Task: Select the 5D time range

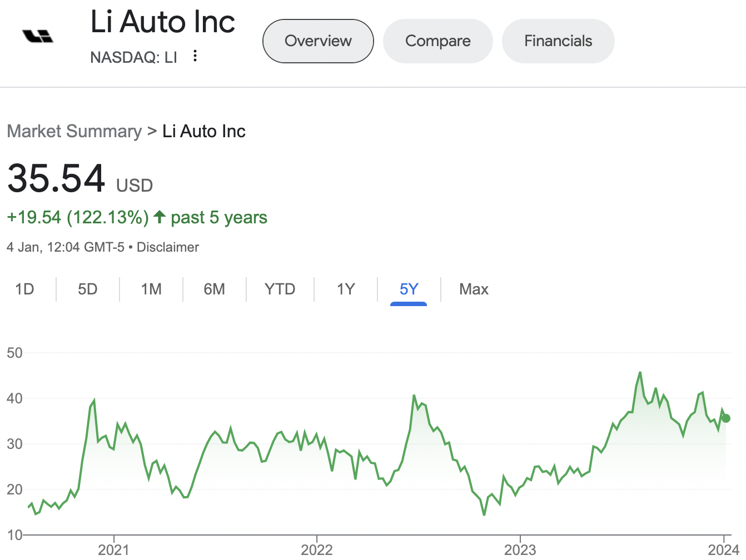Action: (88, 289)
